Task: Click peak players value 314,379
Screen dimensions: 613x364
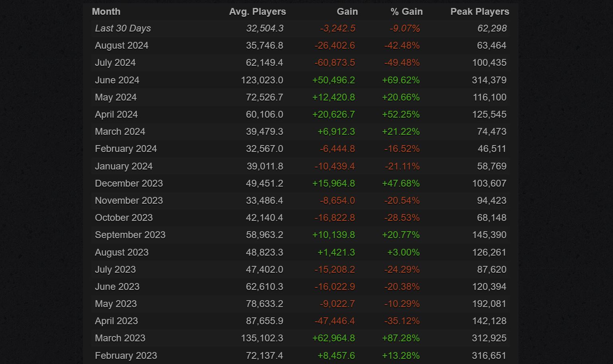Action: click(489, 80)
